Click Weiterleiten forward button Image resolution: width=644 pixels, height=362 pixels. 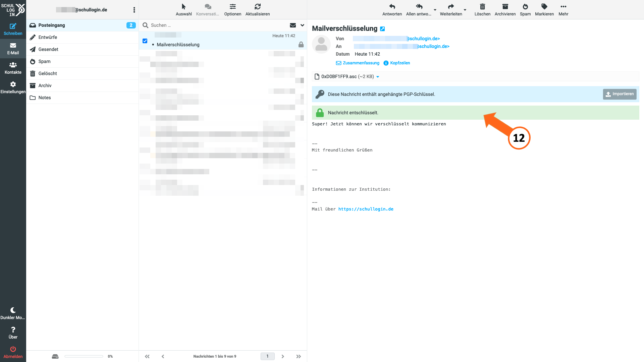click(x=451, y=10)
